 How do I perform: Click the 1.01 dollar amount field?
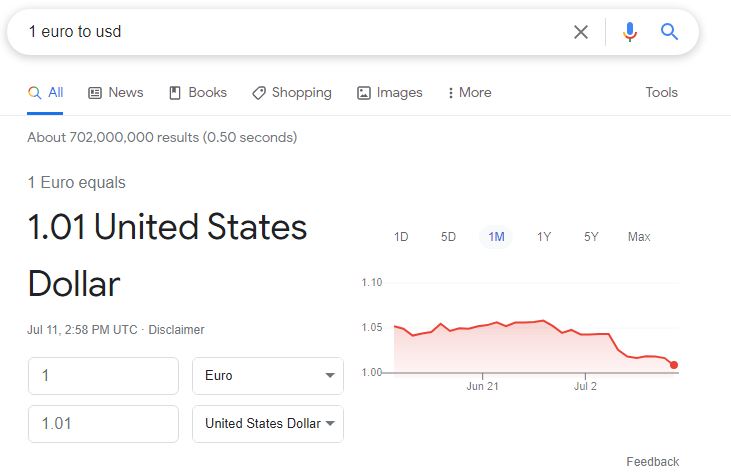coord(103,423)
